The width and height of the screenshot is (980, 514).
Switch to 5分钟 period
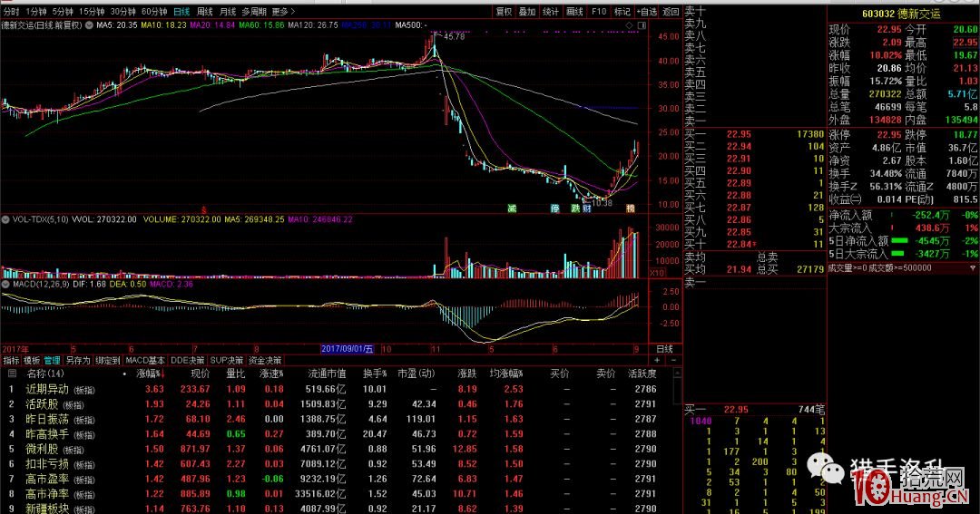(63, 12)
